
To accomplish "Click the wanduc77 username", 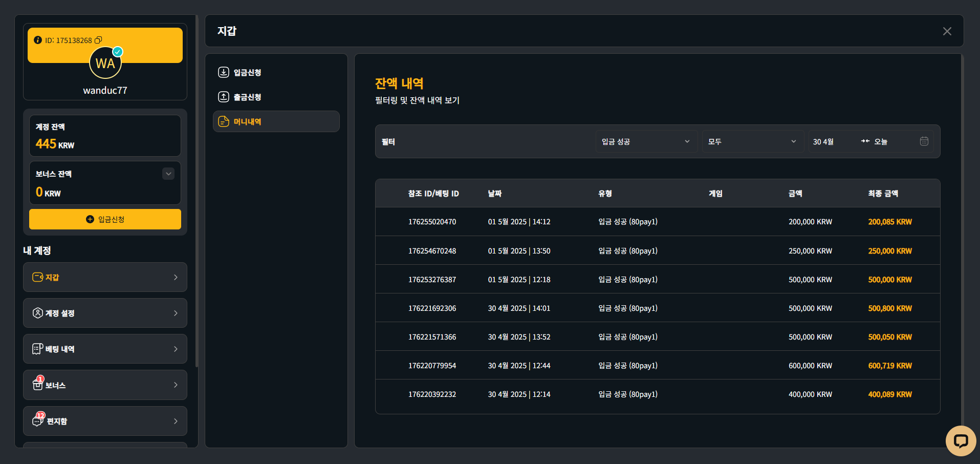I will [x=105, y=91].
